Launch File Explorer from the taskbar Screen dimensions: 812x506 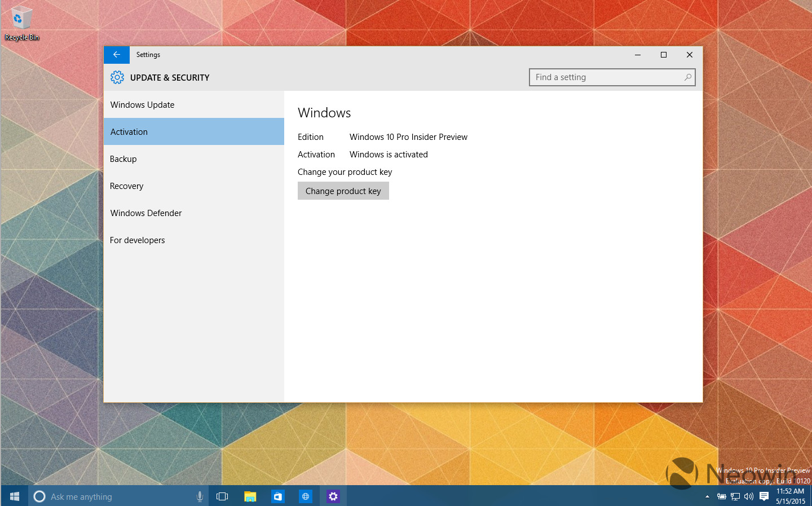250,496
